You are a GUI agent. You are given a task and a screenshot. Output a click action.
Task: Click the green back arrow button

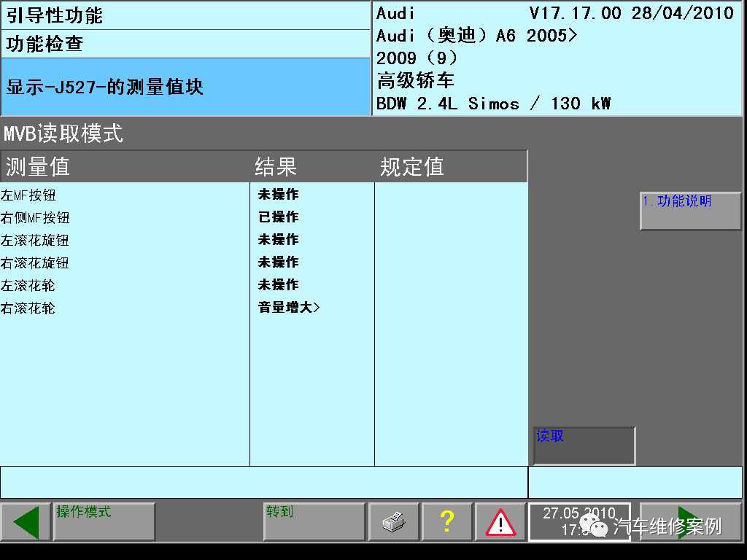coord(26,522)
